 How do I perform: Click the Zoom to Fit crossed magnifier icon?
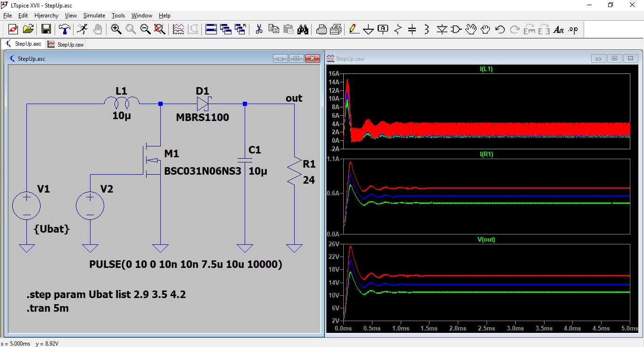(x=160, y=29)
